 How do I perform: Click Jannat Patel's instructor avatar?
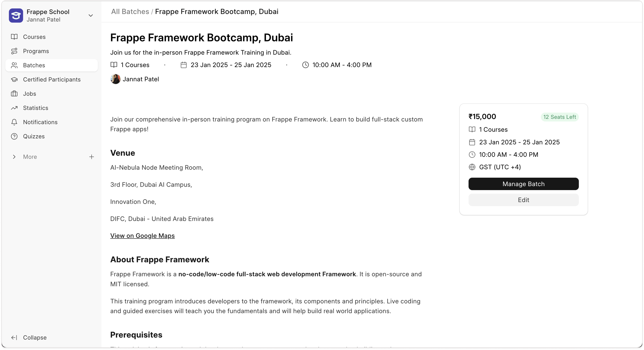coord(115,79)
